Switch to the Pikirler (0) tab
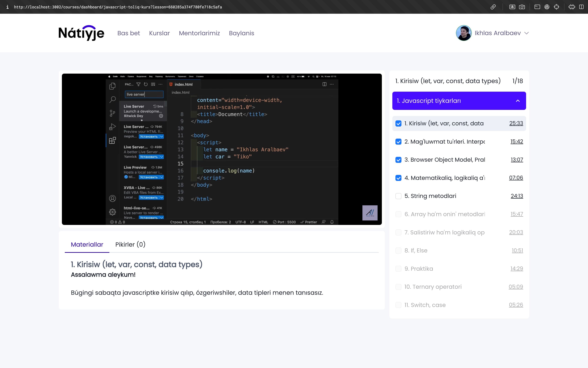The image size is (588, 368). (130, 244)
